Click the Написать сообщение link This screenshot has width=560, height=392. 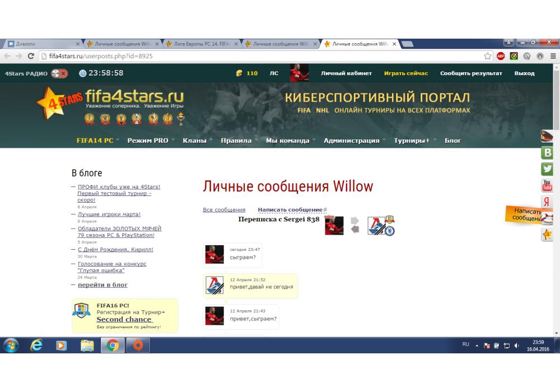(290, 209)
